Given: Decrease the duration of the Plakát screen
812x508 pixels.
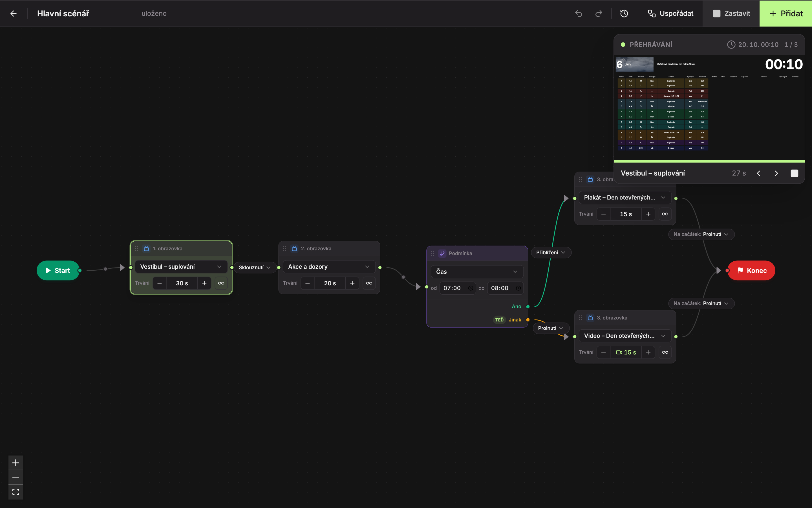Looking at the screenshot, I should (604, 214).
